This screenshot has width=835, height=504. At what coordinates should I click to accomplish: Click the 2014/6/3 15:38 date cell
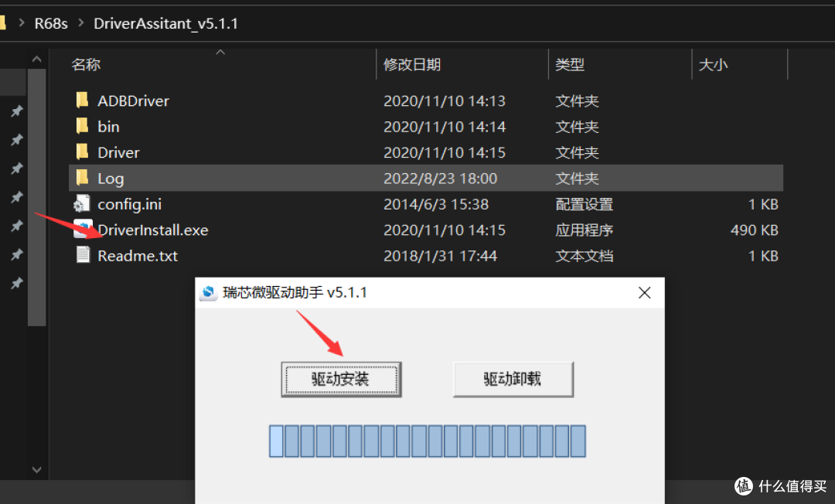[435, 204]
